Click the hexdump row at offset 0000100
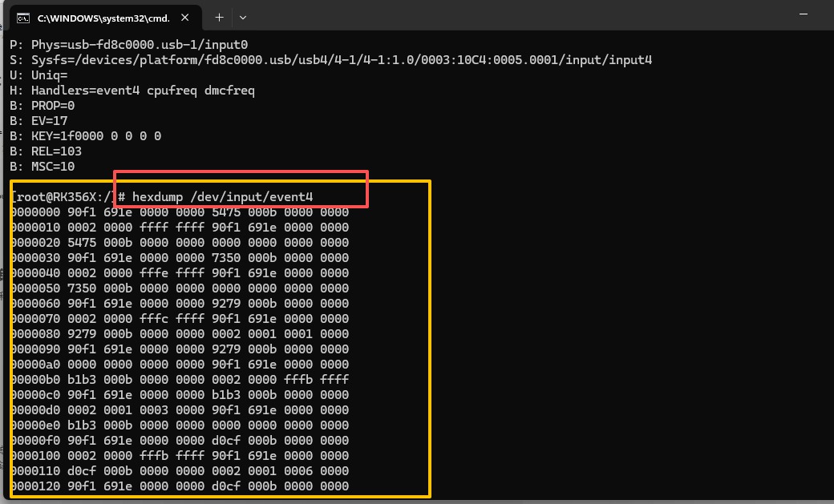 [x=180, y=456]
